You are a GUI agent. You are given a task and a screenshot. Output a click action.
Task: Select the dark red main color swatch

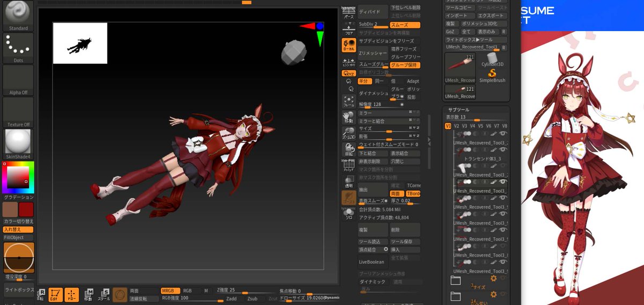(x=26, y=209)
